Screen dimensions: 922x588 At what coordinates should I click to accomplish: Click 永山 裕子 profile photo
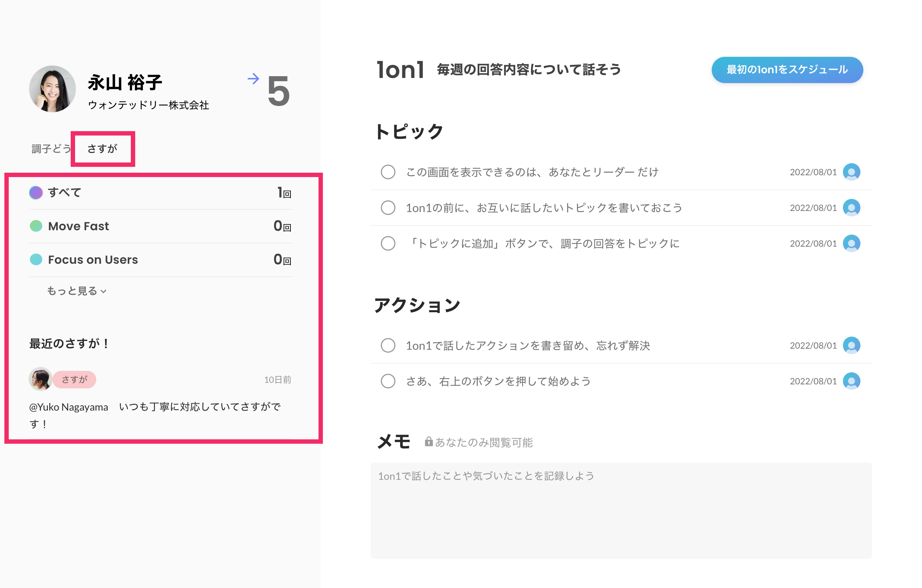tap(52, 89)
